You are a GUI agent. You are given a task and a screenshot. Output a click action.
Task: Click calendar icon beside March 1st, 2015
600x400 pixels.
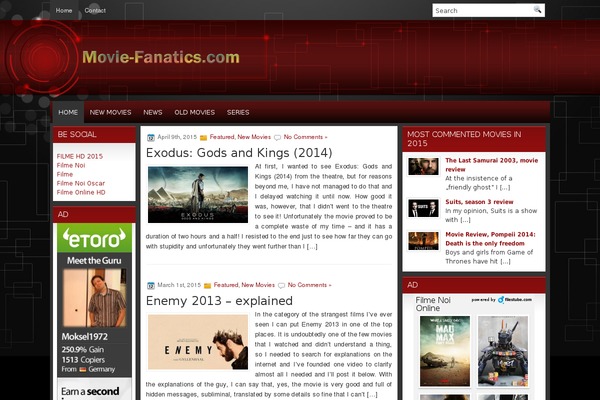[151, 285]
